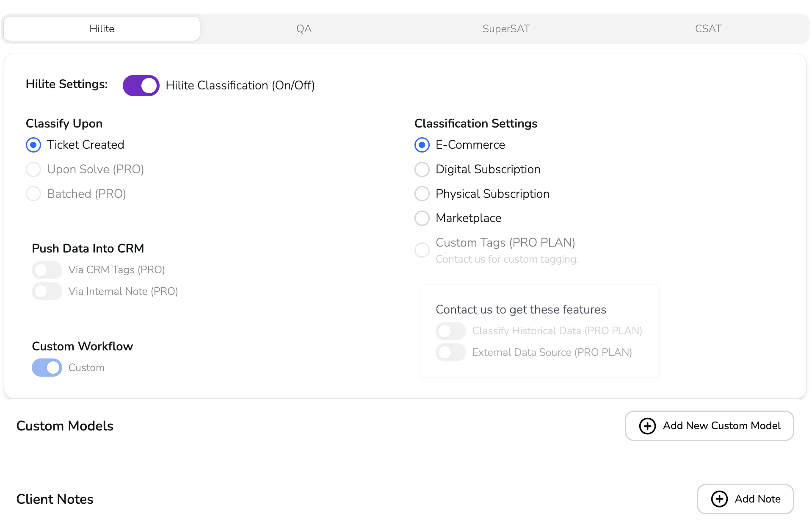The image size is (812, 522).
Task: Select Ticket Created radio option
Action: tap(33, 145)
